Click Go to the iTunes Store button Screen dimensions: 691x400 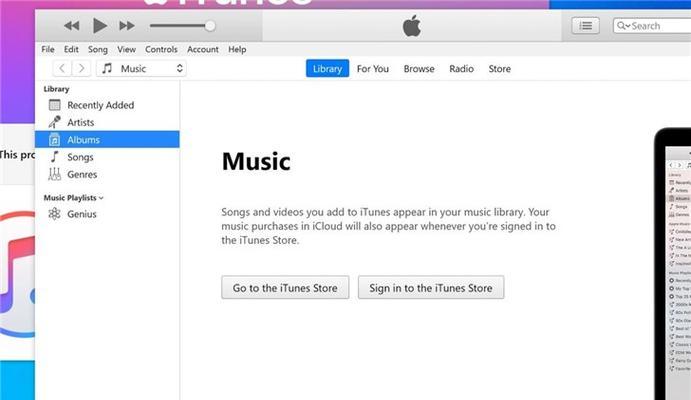tap(285, 288)
